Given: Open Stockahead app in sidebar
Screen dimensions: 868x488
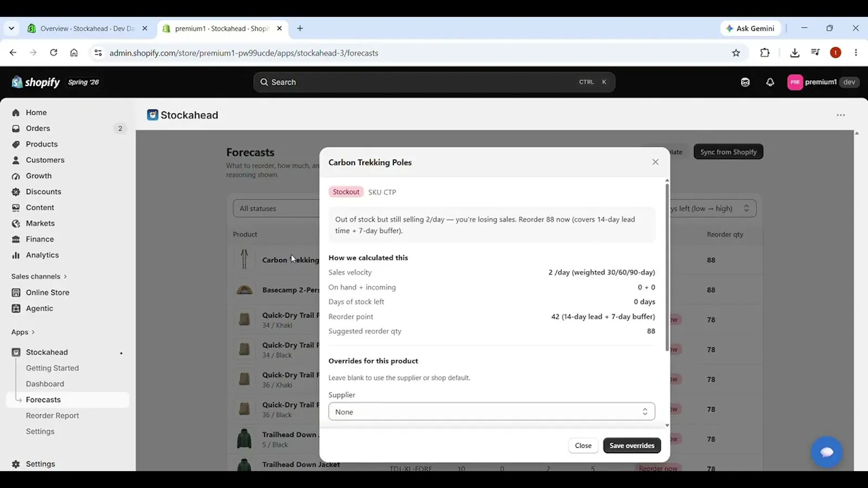Looking at the screenshot, I should point(47,352).
